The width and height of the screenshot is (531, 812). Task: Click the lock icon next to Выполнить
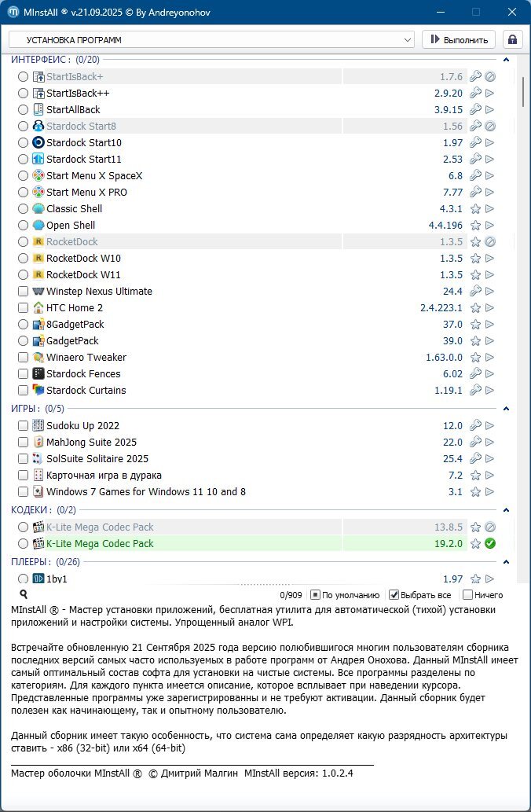tap(513, 39)
